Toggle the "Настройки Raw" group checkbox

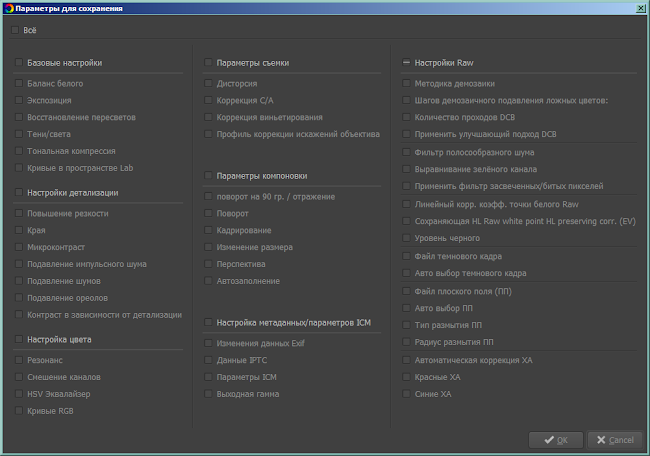tap(406, 63)
